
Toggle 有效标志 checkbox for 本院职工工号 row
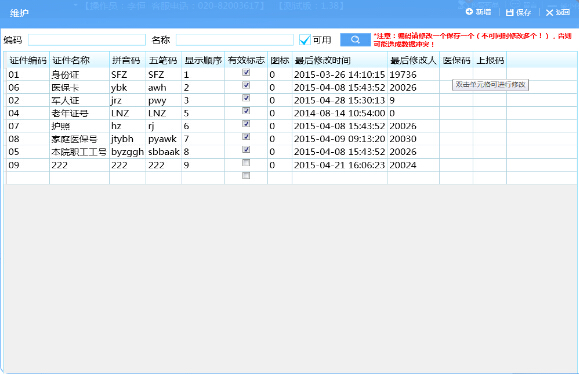coord(246,149)
